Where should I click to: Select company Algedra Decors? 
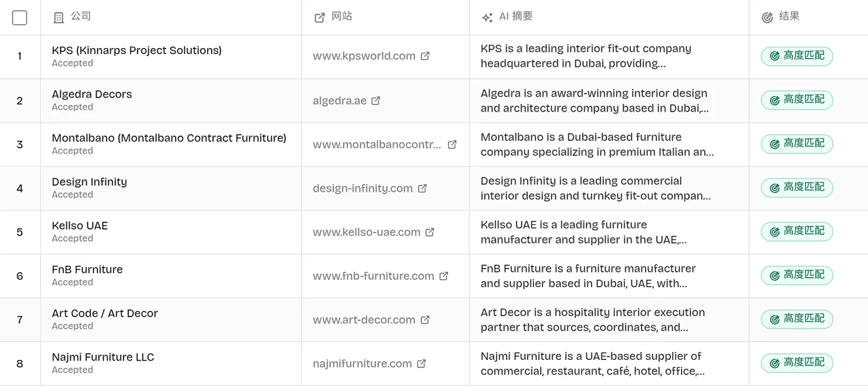click(92, 94)
